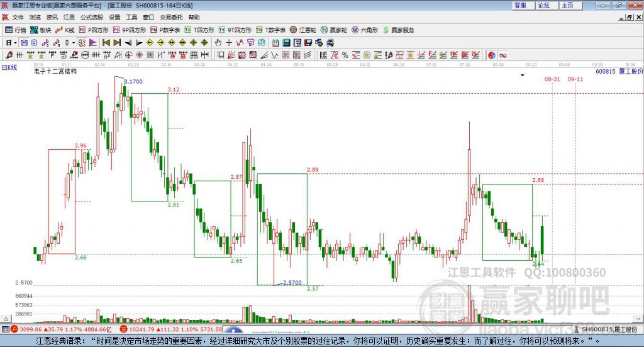Open the 帮助 menu

pos(194,17)
